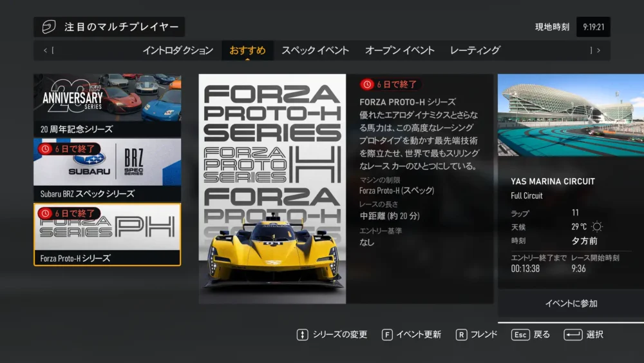Click the entry countdown 00:13:38
This screenshot has width=644, height=363.
point(526,268)
